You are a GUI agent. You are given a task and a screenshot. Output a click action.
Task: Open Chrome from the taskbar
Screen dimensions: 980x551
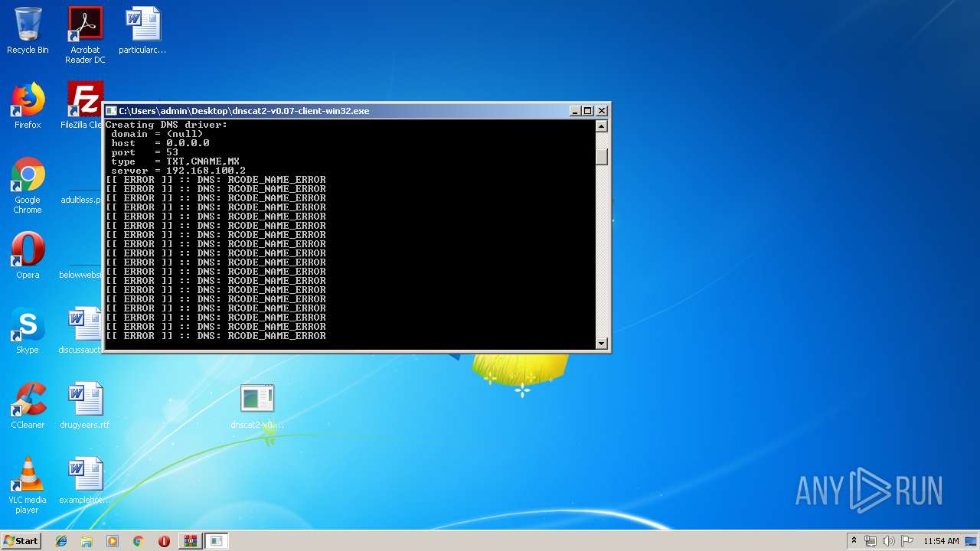[138, 541]
